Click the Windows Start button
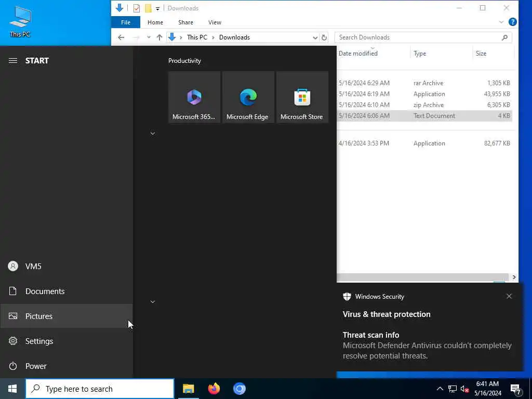This screenshot has width=532, height=399. pos(12,389)
